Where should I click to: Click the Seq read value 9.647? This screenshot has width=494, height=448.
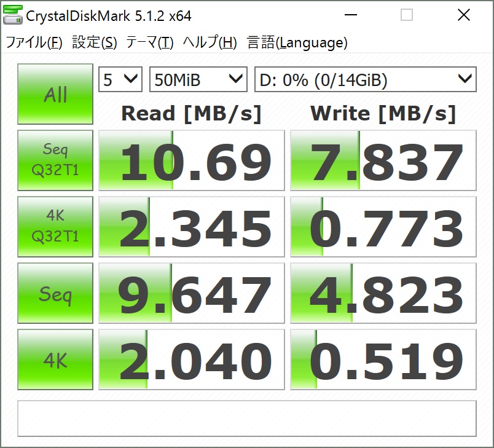[x=192, y=293]
